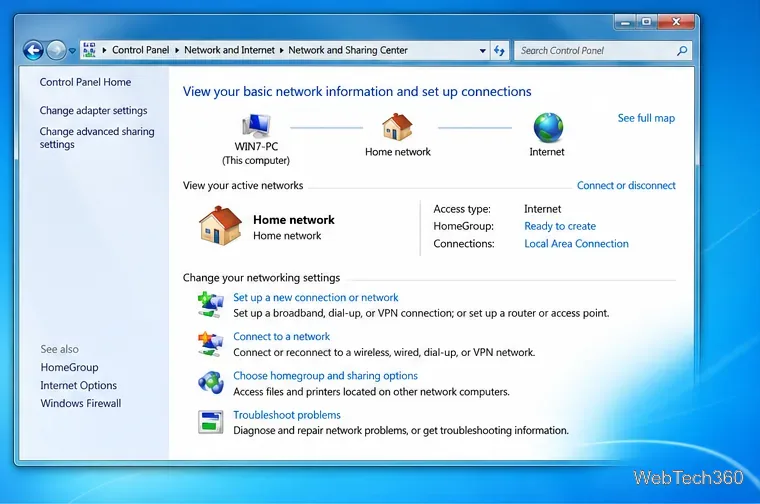Click the Access type Internet value
760x504 pixels.
click(542, 209)
